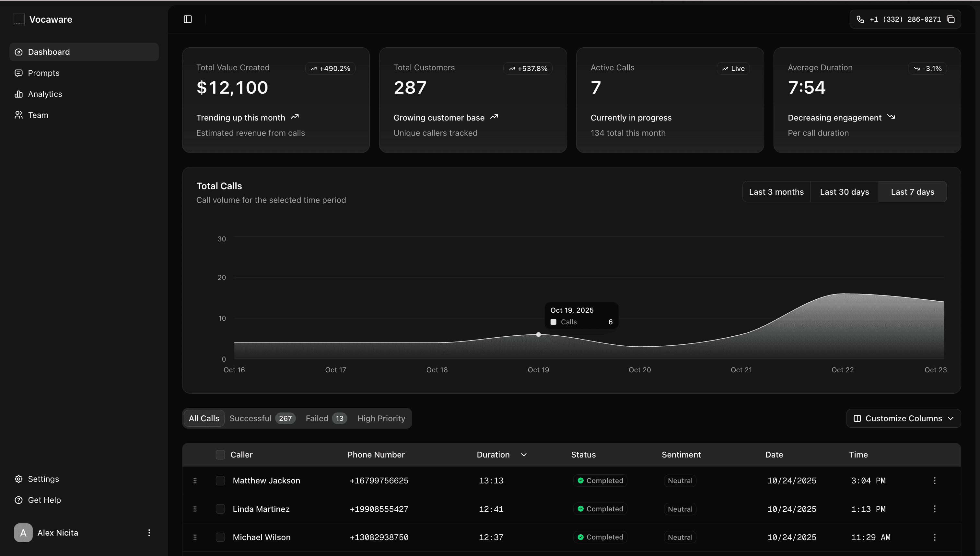Check the checkbox on Matthew Jackson's row
Viewport: 980px width, 556px height.
coord(220,481)
